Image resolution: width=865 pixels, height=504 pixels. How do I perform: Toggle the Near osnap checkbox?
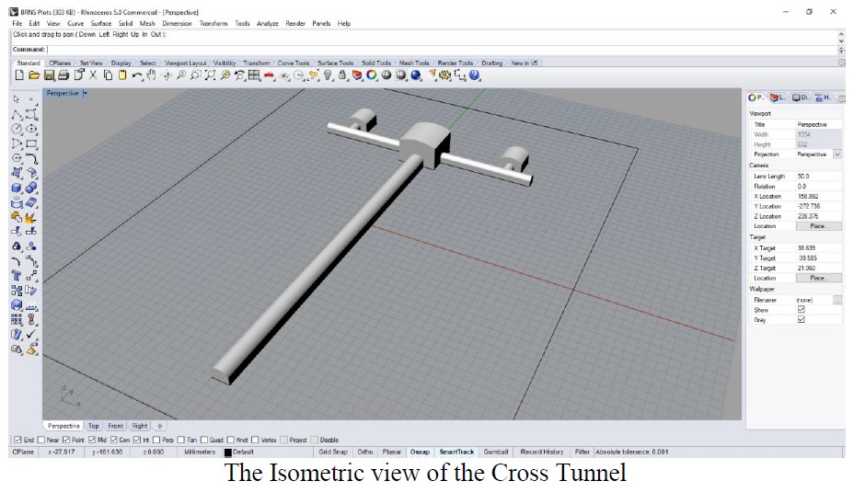(41, 440)
